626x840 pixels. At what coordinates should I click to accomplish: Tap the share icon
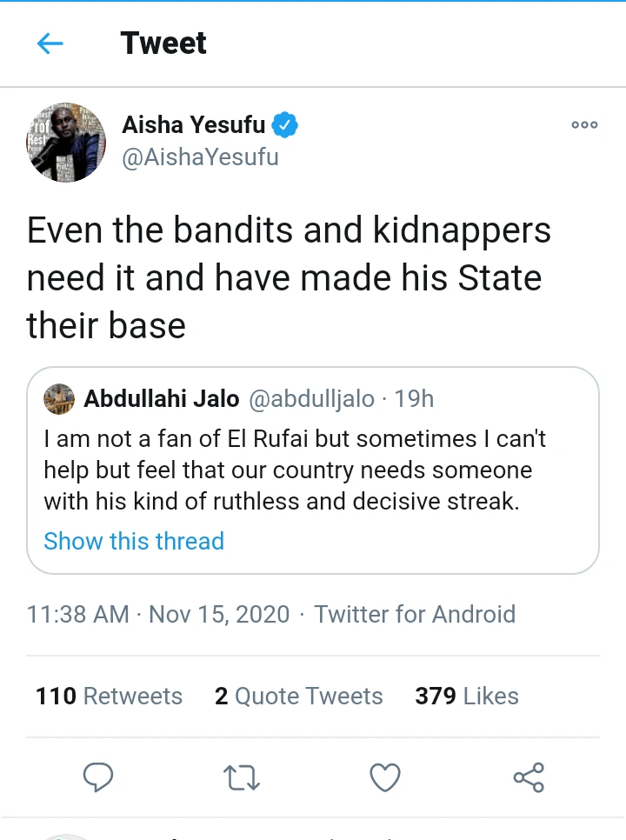pyautogui.click(x=529, y=777)
